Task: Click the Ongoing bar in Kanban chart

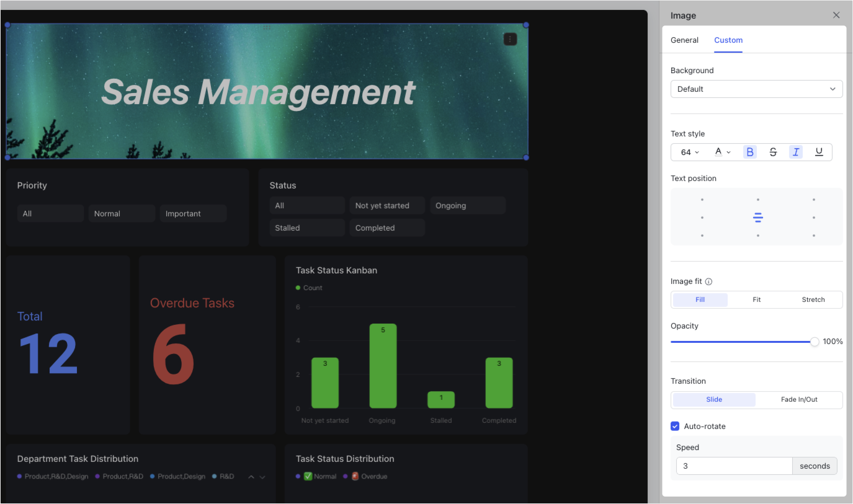Action: pos(383,366)
